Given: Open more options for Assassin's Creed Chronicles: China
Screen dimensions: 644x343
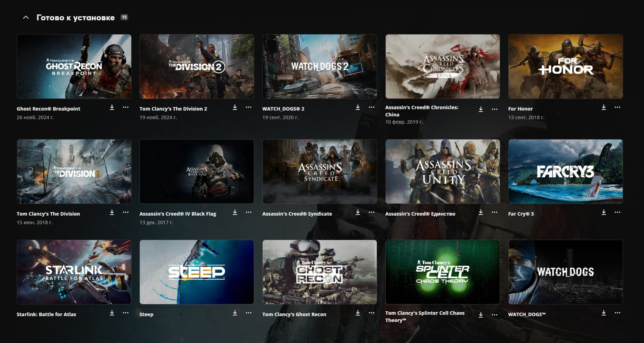Looking at the screenshot, I should point(495,109).
